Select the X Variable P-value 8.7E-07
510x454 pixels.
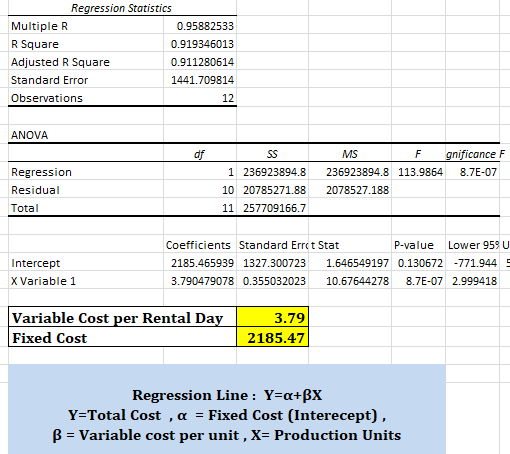click(x=418, y=281)
